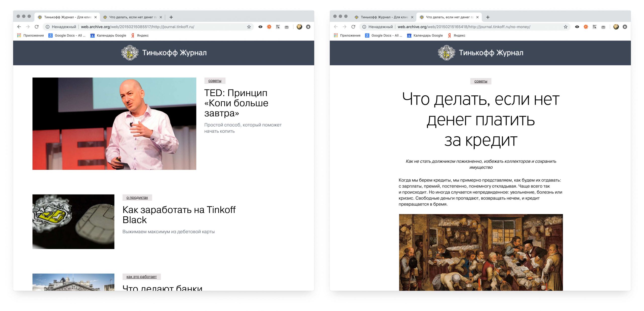
Task: Click update arrow icon in left window
Action: tap(308, 27)
